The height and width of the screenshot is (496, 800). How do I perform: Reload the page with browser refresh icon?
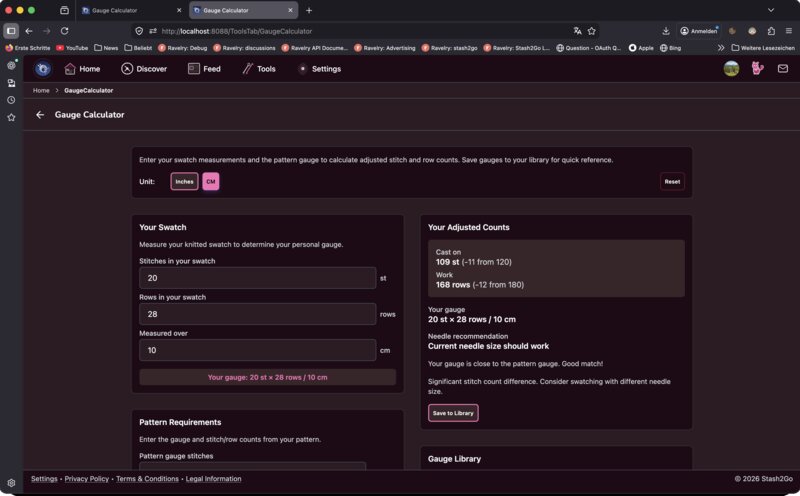pos(65,31)
